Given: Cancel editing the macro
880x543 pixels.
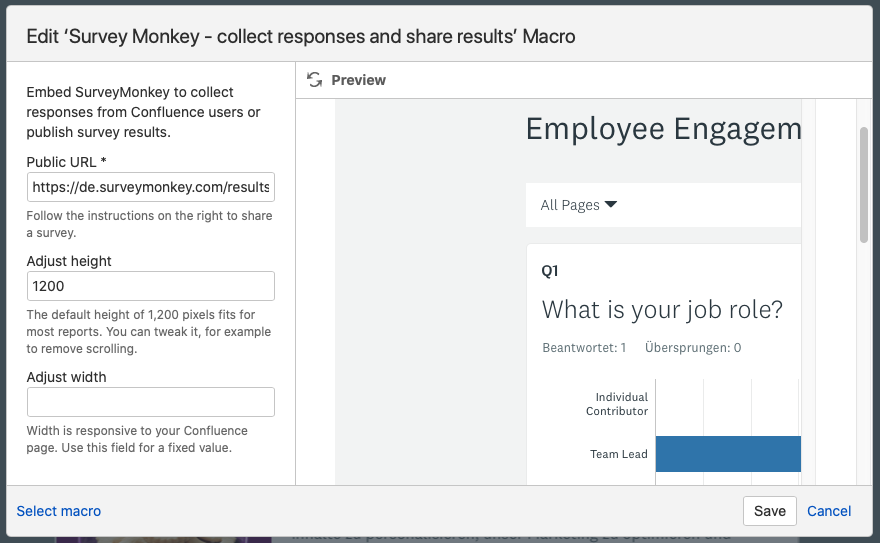Looking at the screenshot, I should tap(829, 511).
